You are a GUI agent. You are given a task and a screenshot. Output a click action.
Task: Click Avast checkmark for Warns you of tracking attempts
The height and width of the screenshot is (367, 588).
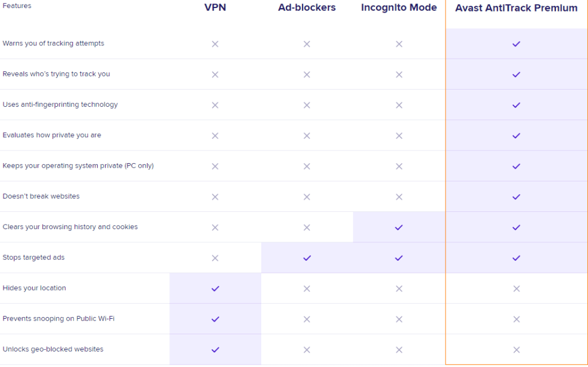tap(516, 44)
